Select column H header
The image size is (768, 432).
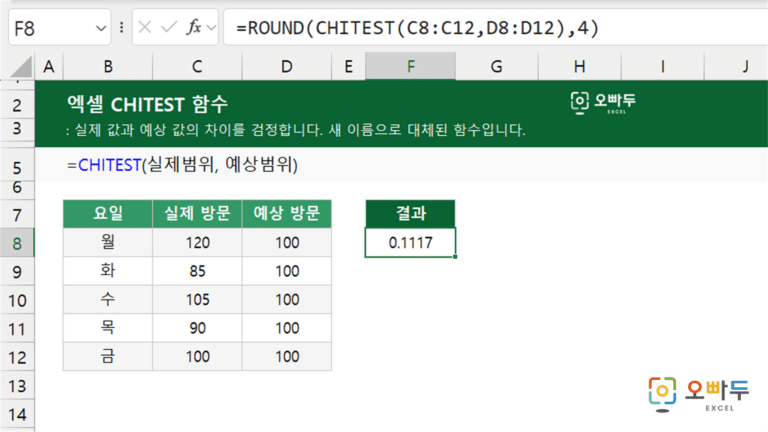(579, 66)
